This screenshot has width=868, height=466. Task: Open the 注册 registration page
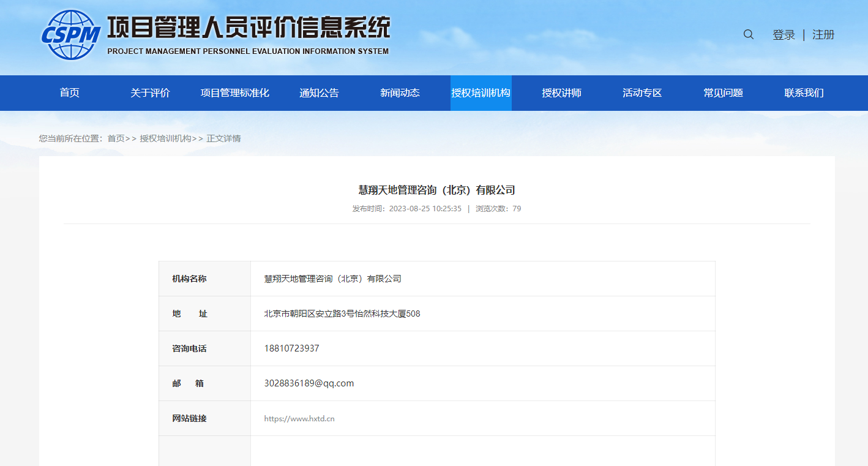pyautogui.click(x=823, y=34)
